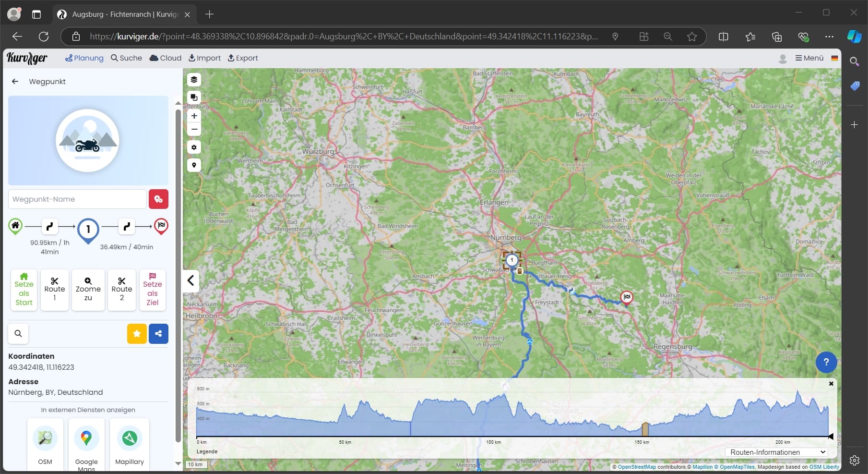Click the Wegpunkt-Name input field
The image size is (868, 474).
click(x=77, y=199)
